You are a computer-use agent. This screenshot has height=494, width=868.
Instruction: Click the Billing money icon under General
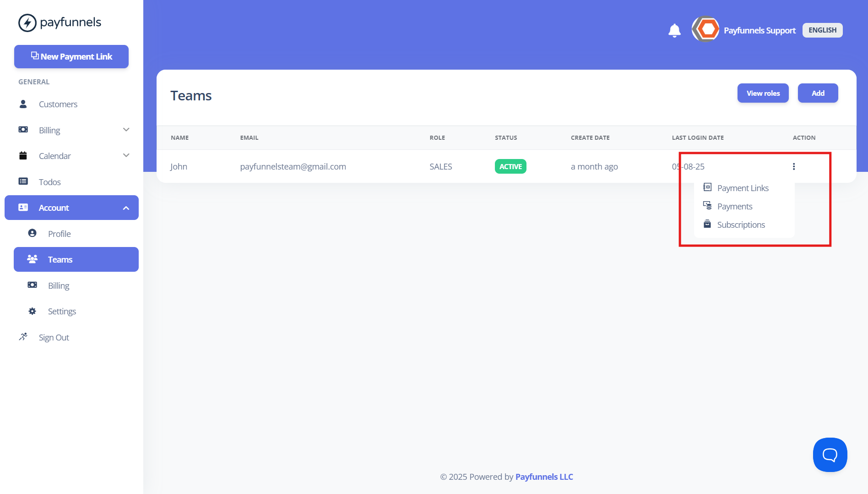[x=23, y=130]
